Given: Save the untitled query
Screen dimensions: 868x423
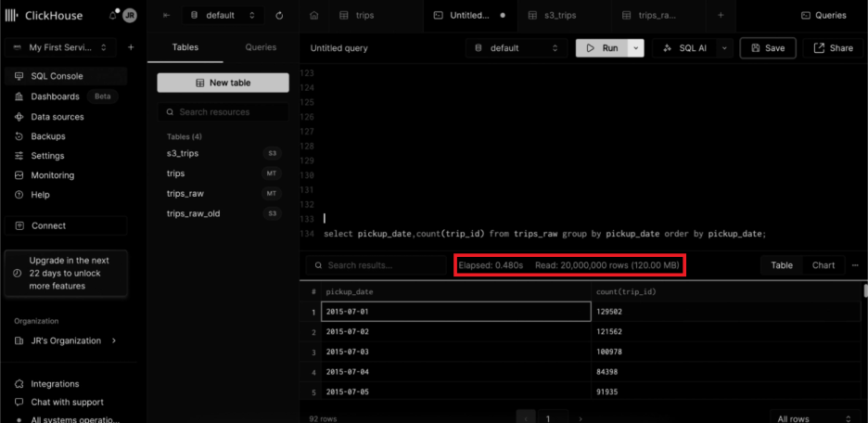Looking at the screenshot, I should 768,48.
